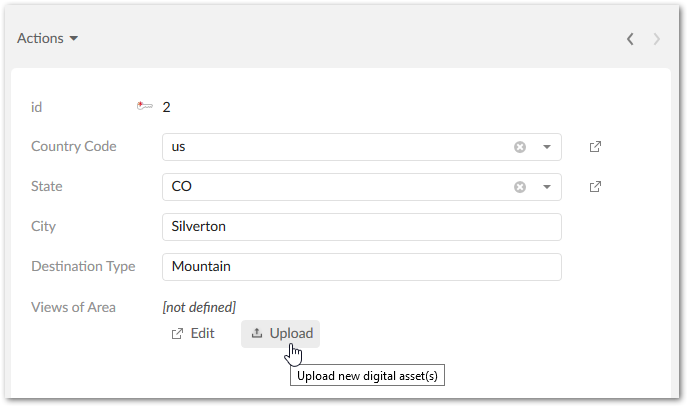This screenshot has width=688, height=407.
Task: Click the Destination Type label
Action: tap(81, 267)
